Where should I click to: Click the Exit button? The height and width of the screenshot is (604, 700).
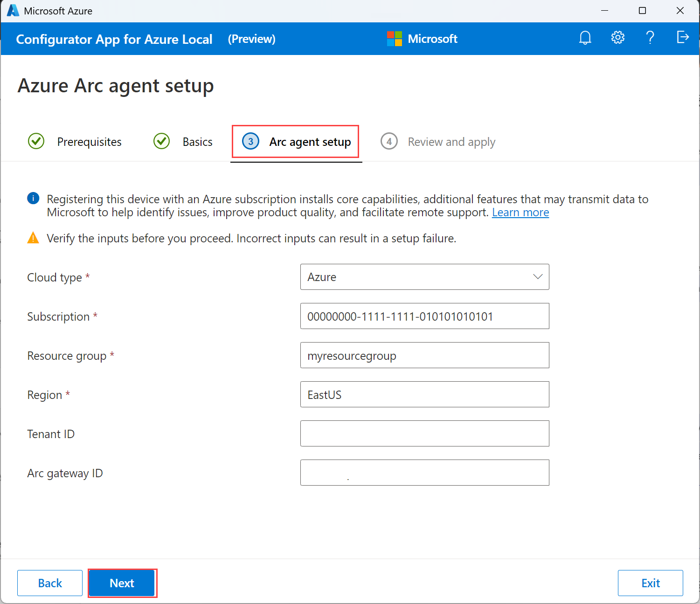[650, 583]
